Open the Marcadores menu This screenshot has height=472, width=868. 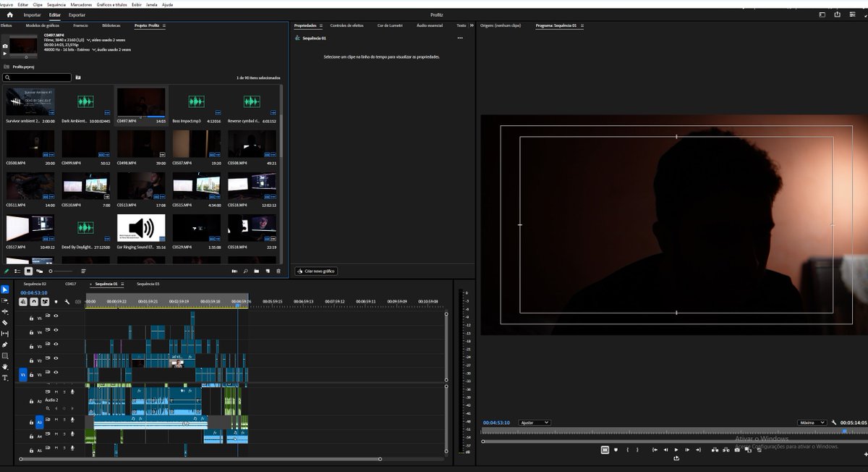(x=81, y=4)
